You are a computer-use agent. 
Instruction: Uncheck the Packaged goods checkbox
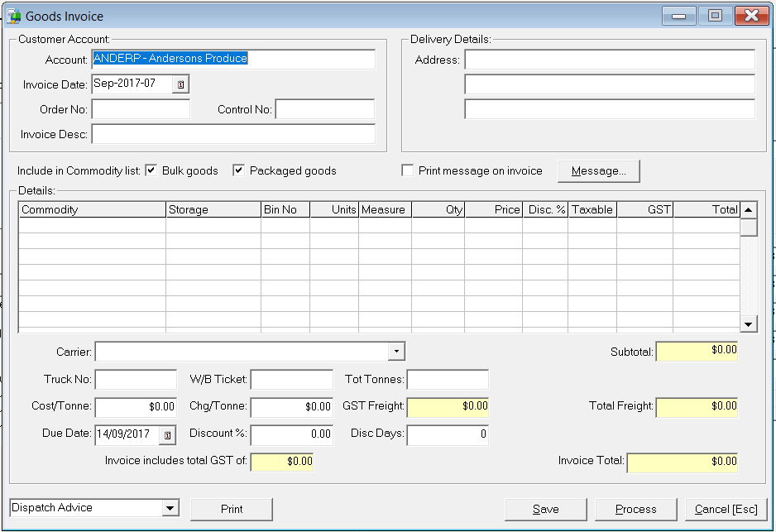(x=238, y=170)
